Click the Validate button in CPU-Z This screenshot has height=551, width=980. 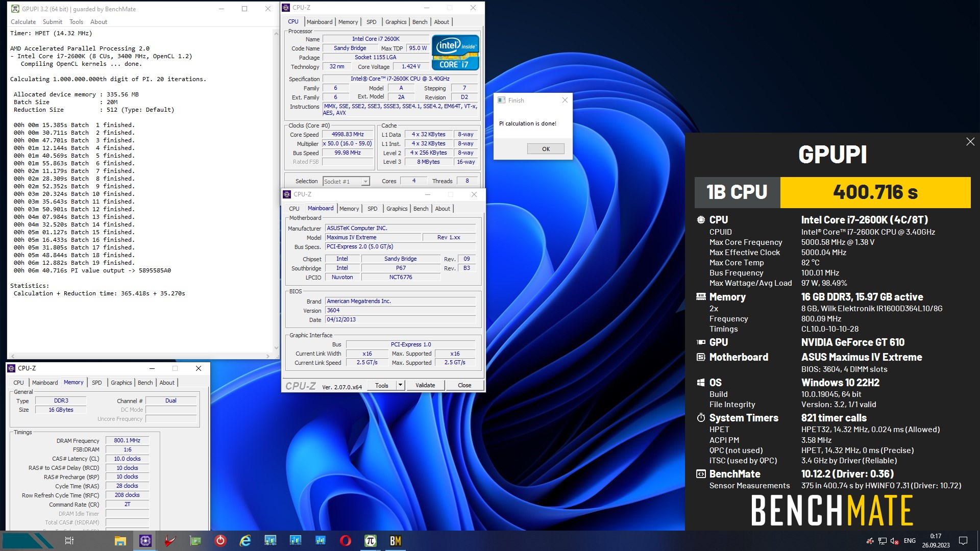tap(425, 385)
